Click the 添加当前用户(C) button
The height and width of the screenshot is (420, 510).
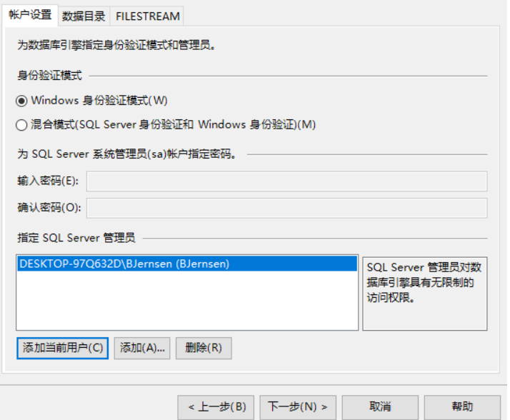click(x=62, y=348)
